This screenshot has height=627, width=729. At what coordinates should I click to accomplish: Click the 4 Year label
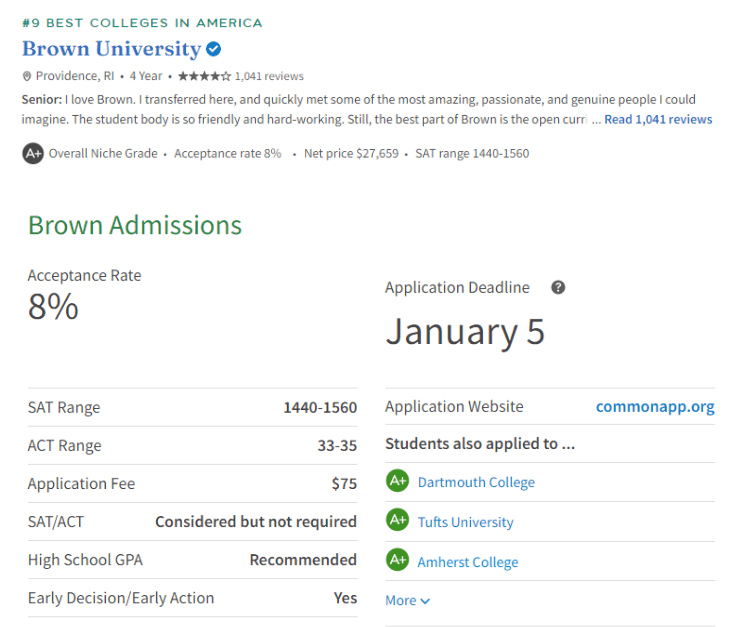click(146, 76)
